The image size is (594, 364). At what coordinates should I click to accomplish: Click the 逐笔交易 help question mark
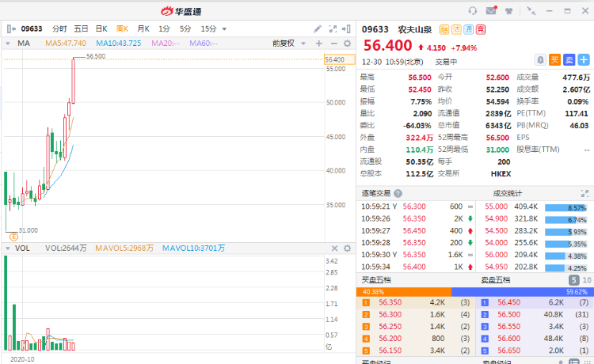click(398, 192)
